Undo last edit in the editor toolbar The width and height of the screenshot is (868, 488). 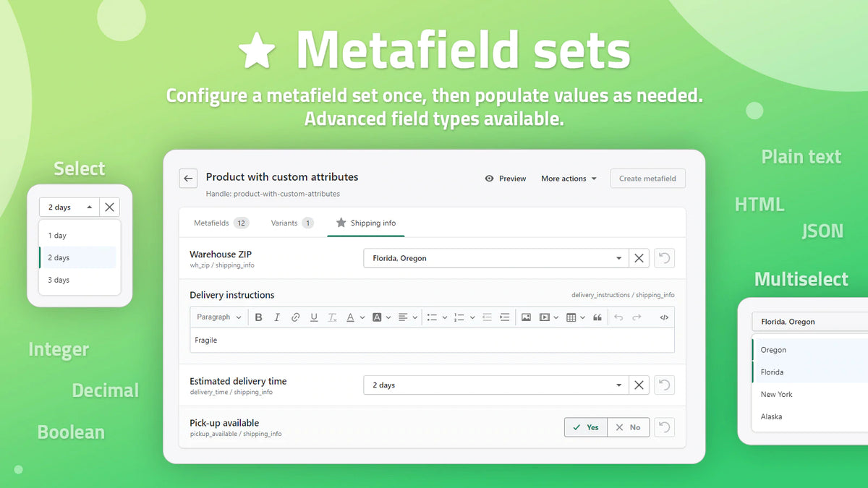coord(618,317)
